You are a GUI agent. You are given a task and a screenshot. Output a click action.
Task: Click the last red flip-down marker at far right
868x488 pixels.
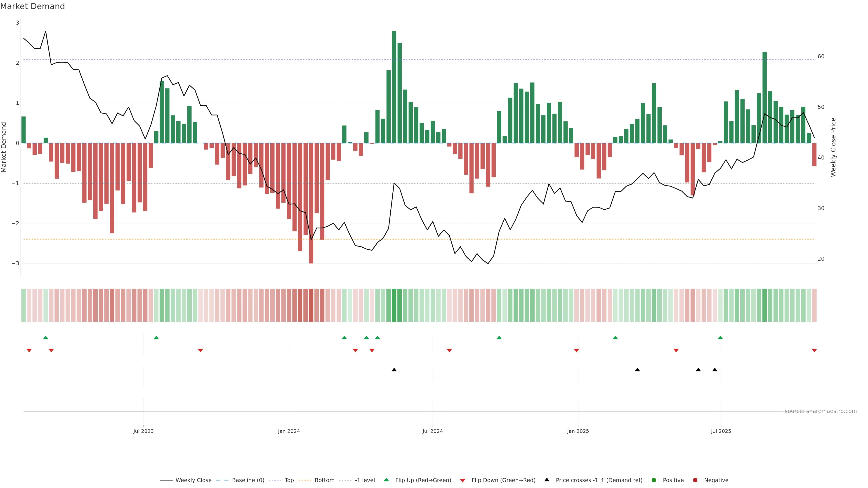click(814, 351)
